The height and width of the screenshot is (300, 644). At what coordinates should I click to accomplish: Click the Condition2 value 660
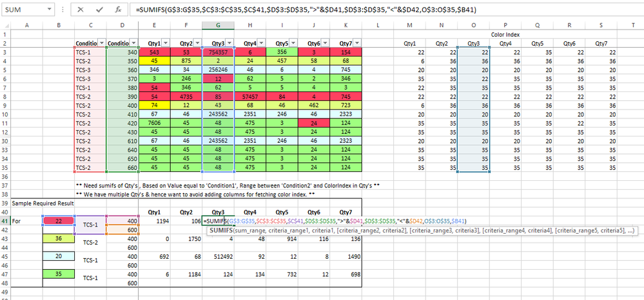pos(122,167)
